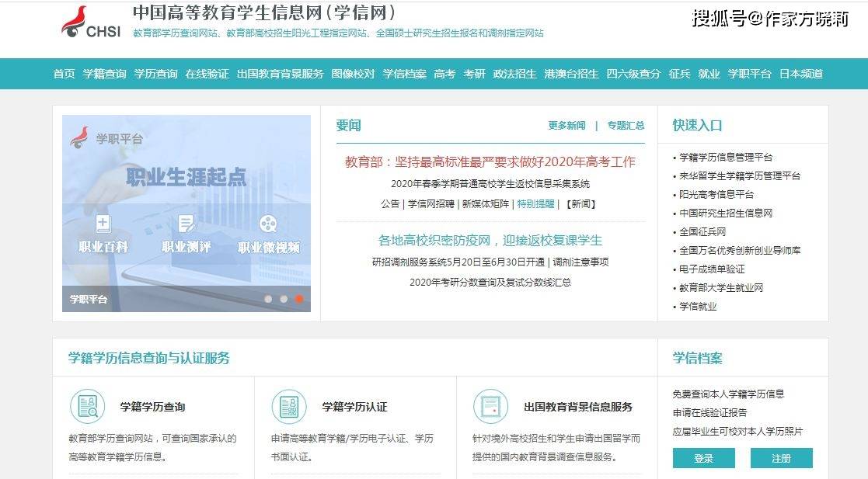Open 在线验证 in the navigation bar
The width and height of the screenshot is (868, 479).
point(207,74)
